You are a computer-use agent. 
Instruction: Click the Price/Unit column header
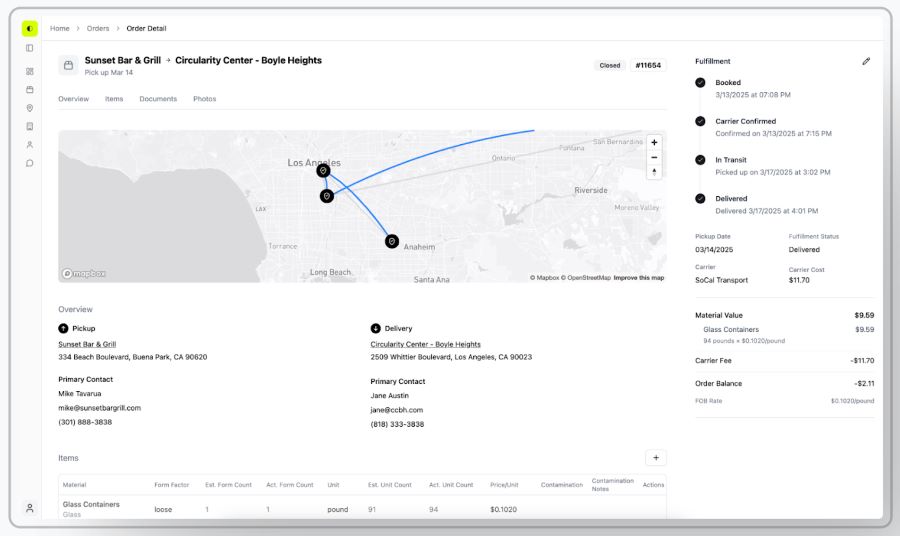pos(504,485)
